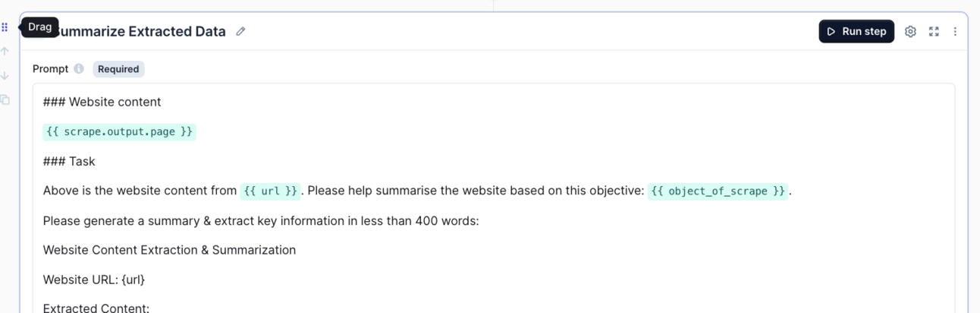Open the three-dot more options menu
Screen dimensions: 980x313
(x=955, y=31)
